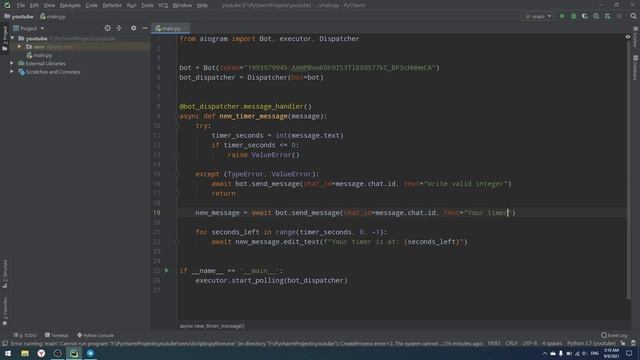640x360 pixels.
Task: Open the Tools menu
Action: tap(147, 5)
